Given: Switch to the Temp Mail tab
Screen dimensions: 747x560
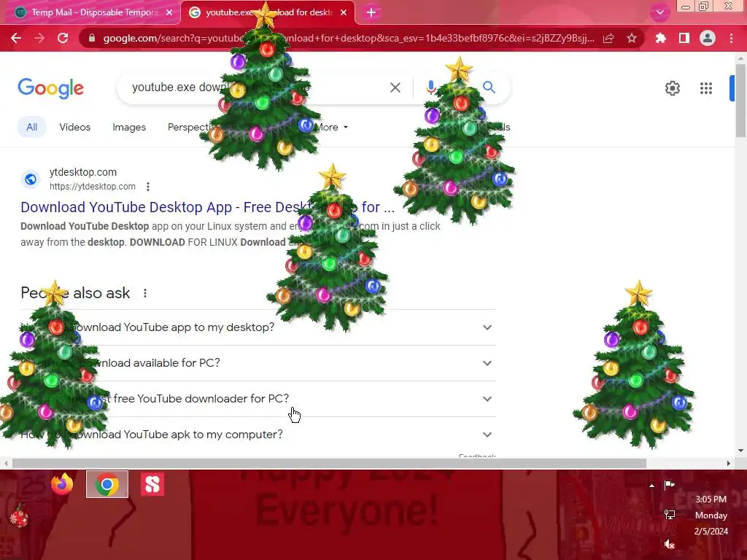Looking at the screenshot, I should coord(90,12).
